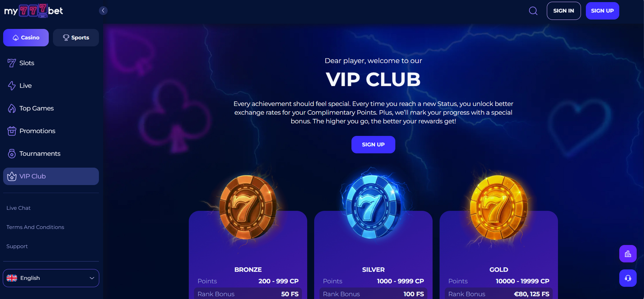Switch to the Casino tab

(26, 38)
